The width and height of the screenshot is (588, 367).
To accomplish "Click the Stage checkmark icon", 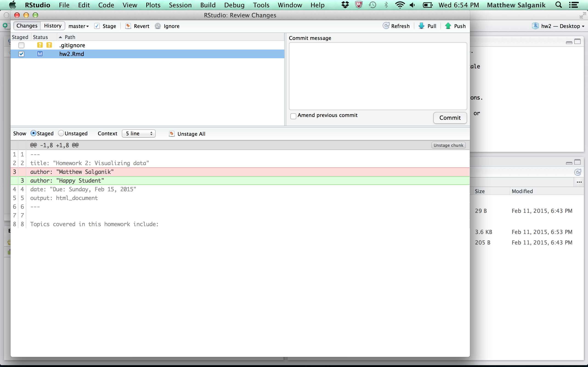I will click(97, 26).
